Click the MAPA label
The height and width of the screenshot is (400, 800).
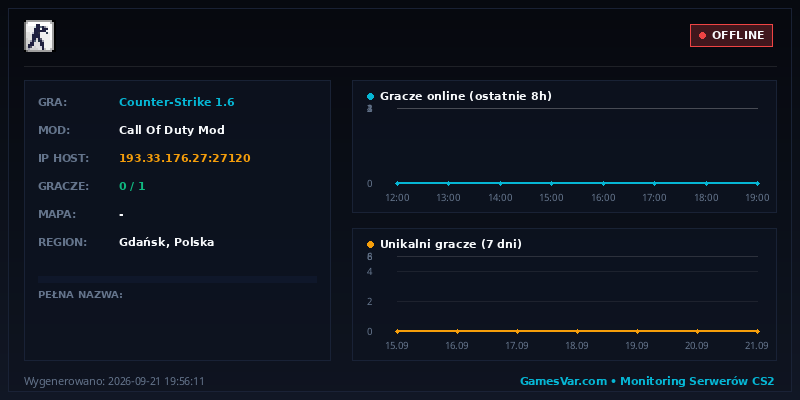tap(57, 214)
